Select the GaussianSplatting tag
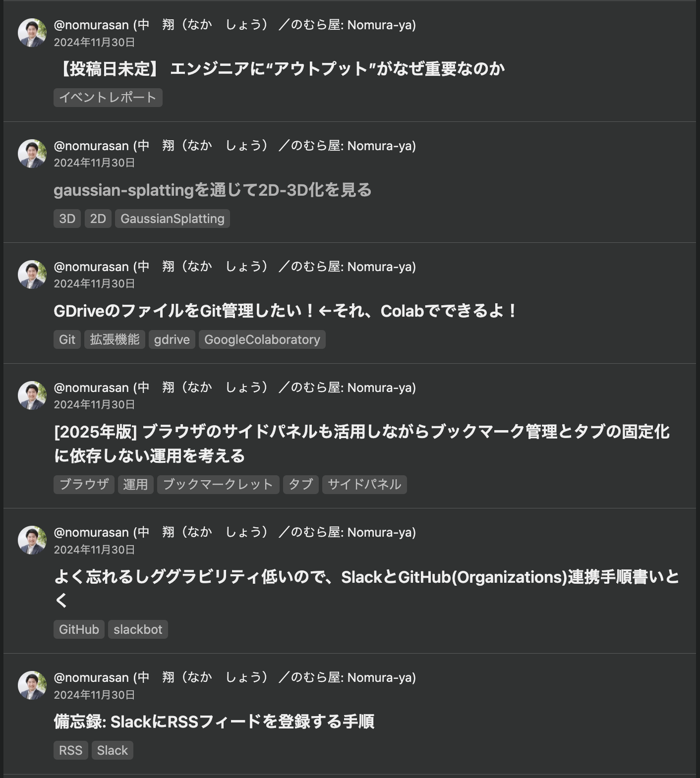 click(172, 218)
